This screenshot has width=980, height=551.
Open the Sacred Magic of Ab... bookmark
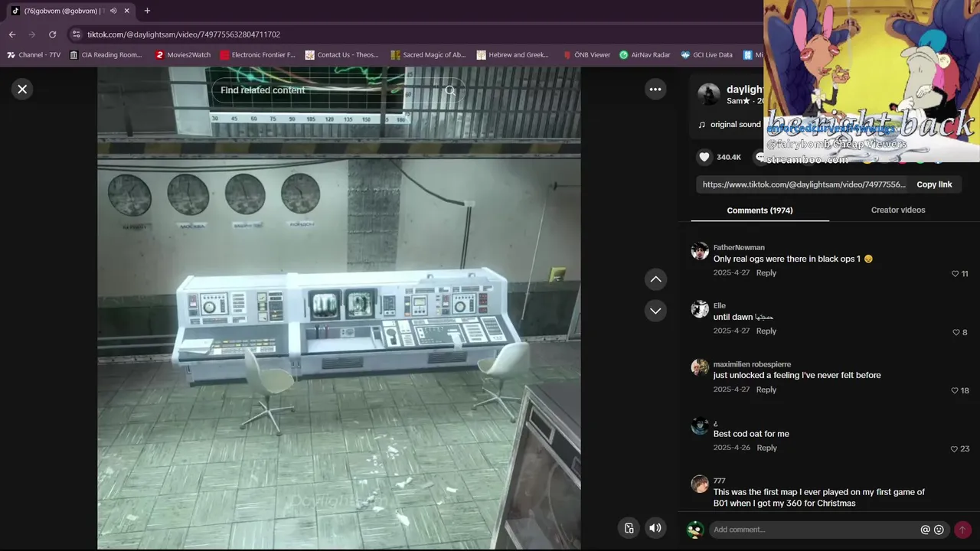click(428, 55)
